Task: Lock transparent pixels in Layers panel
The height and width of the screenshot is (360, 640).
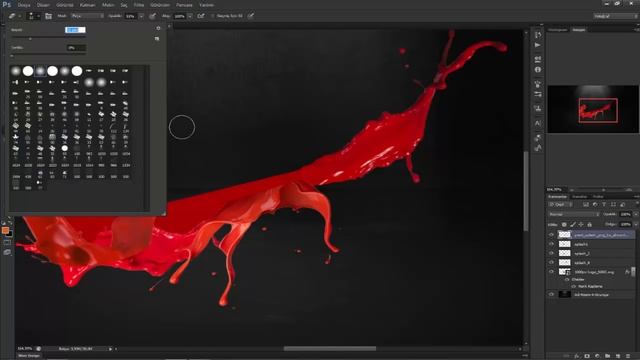Action: [x=564, y=224]
